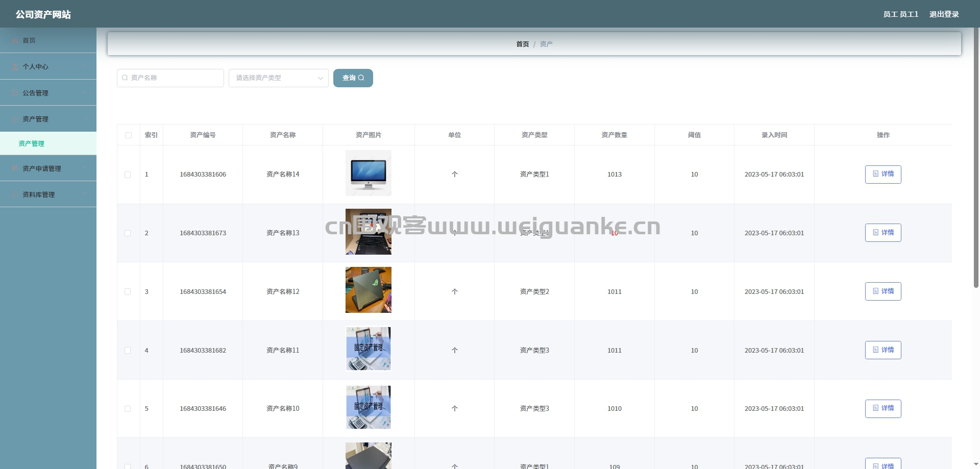Click the bell icon beside 资料库管理
Viewport: 980px width, 469px height.
tap(15, 194)
